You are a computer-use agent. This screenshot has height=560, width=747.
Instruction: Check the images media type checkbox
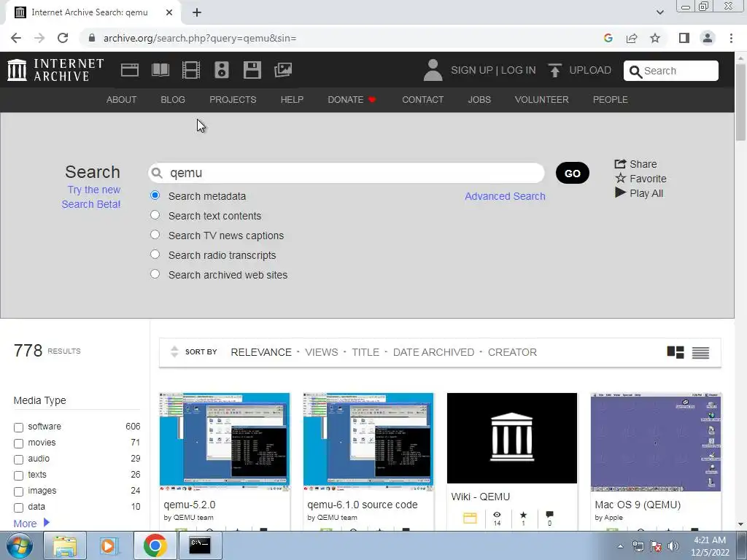(x=18, y=491)
